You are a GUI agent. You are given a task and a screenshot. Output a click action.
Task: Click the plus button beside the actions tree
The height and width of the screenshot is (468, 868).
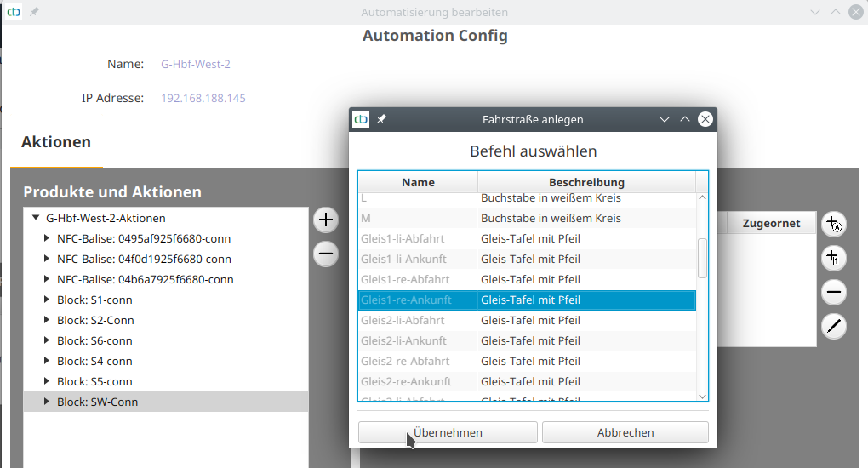[x=326, y=220]
